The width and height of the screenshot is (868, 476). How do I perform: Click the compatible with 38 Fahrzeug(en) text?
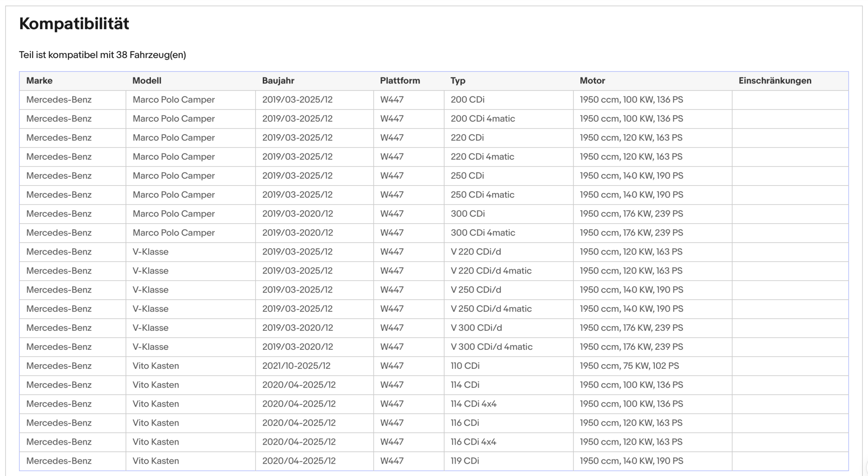(x=103, y=55)
